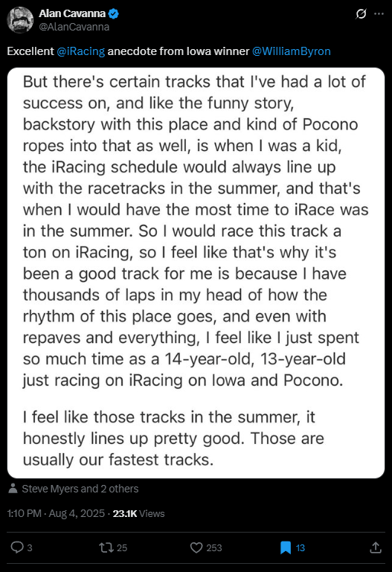Repost the tweet using the retweet icon
The width and height of the screenshot is (392, 572).
pos(106,547)
